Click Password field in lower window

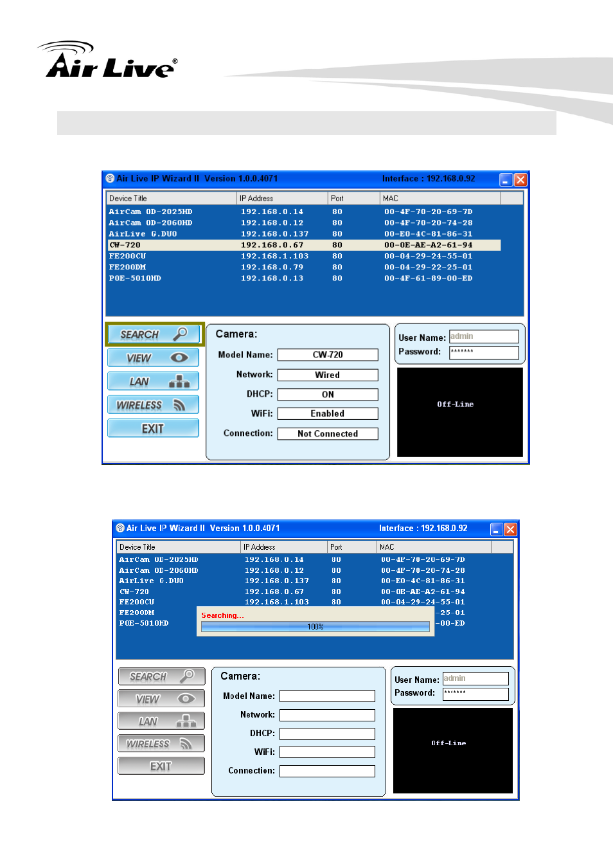[x=475, y=694]
